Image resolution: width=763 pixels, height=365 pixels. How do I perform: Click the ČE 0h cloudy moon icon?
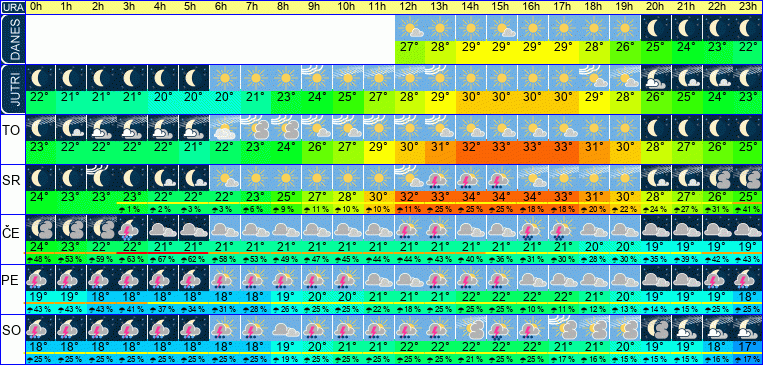(40, 228)
